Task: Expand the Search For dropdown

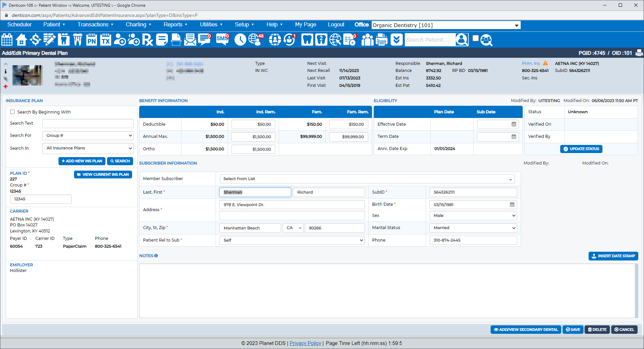Action: click(x=88, y=135)
